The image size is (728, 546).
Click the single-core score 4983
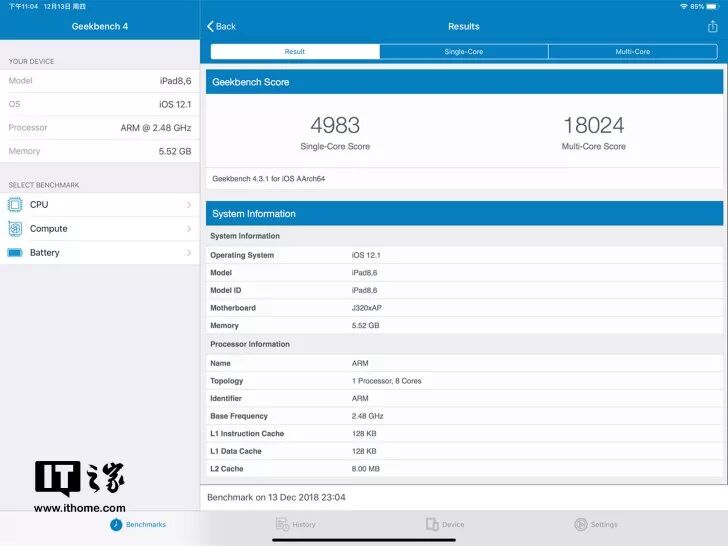pyautogui.click(x=335, y=125)
